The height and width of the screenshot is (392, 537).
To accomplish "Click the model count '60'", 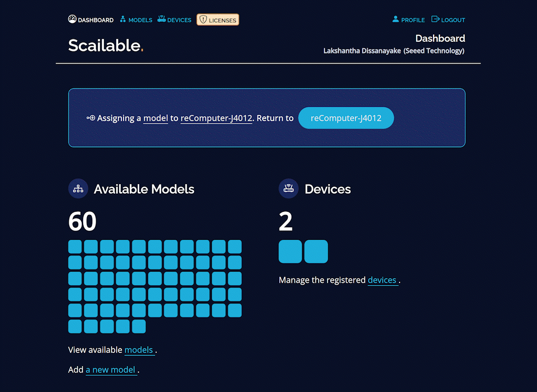I will (x=82, y=221).
